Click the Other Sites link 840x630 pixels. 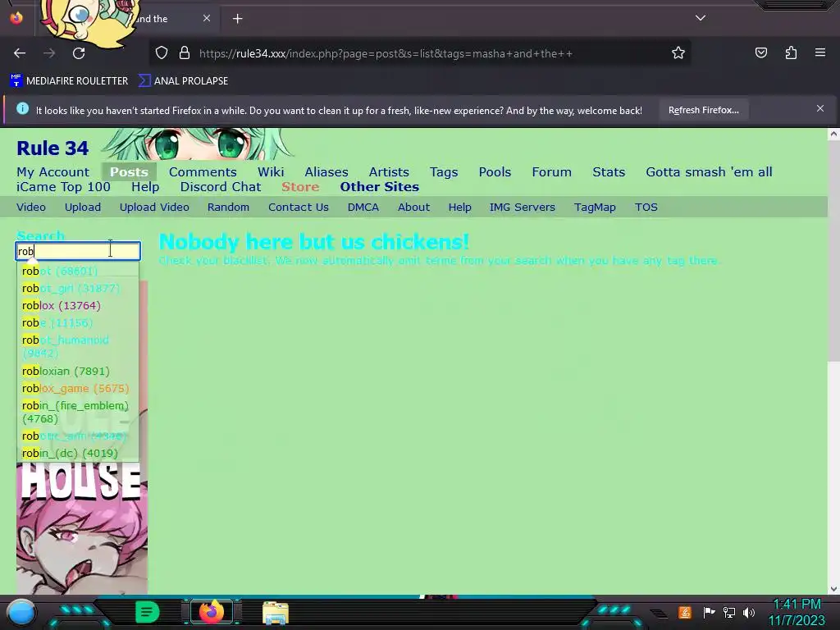point(379,187)
